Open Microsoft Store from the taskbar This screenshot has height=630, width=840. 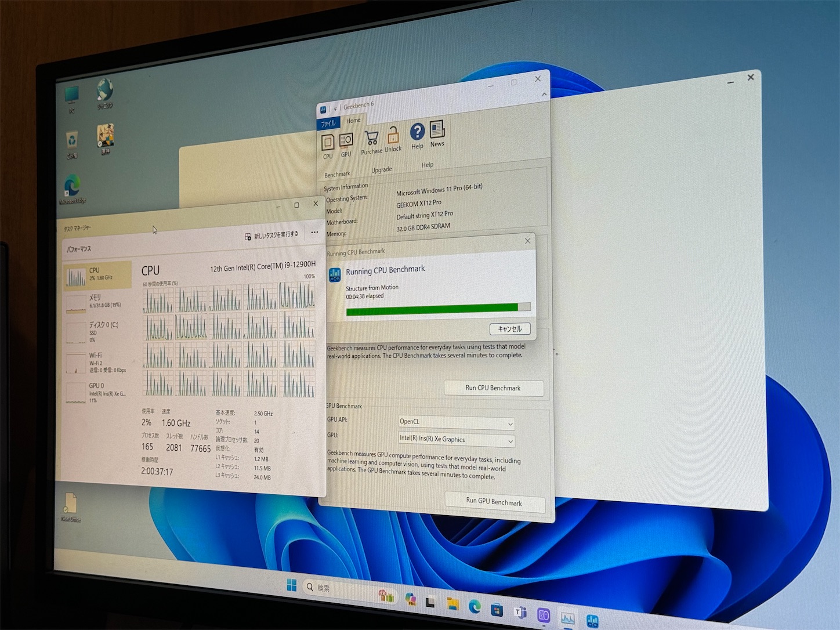[x=497, y=610]
